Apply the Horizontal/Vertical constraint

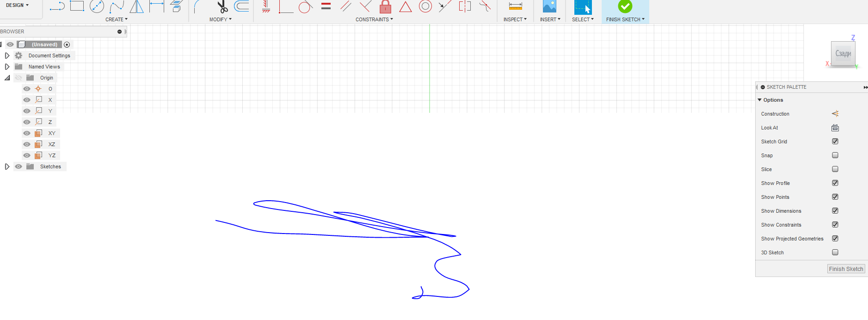266,6
